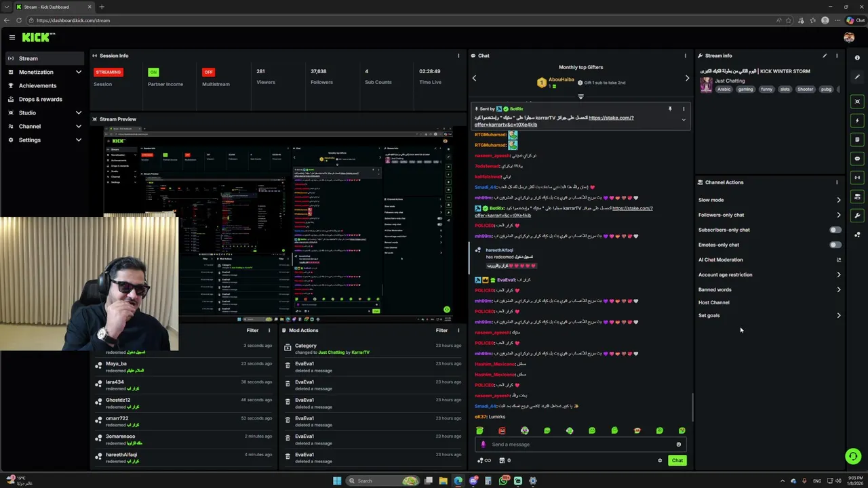Open emoji picker in message box

678,445
